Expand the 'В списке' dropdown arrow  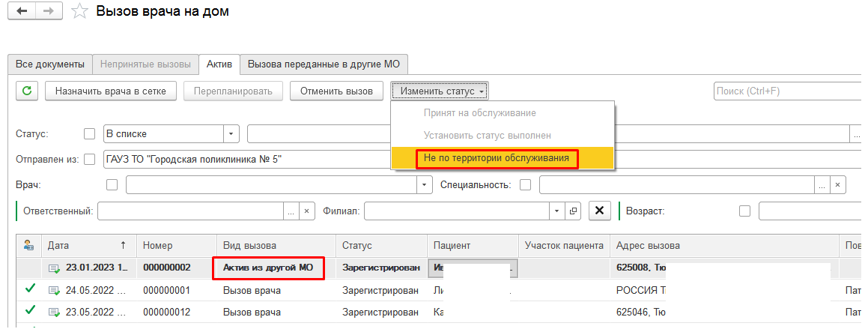click(231, 134)
